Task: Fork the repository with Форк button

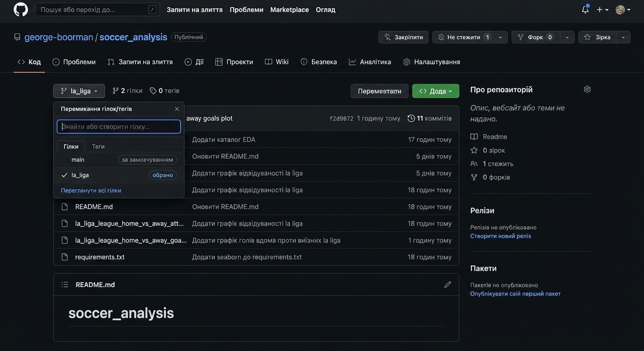Action: 536,37
